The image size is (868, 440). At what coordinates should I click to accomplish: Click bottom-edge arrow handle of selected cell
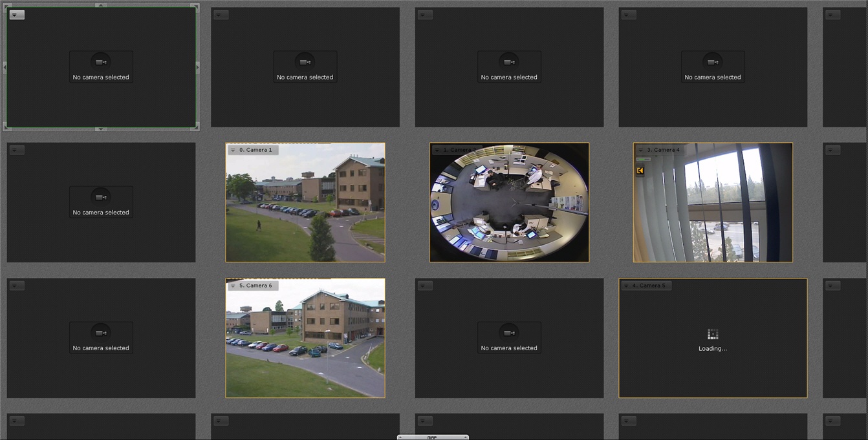[x=101, y=129]
